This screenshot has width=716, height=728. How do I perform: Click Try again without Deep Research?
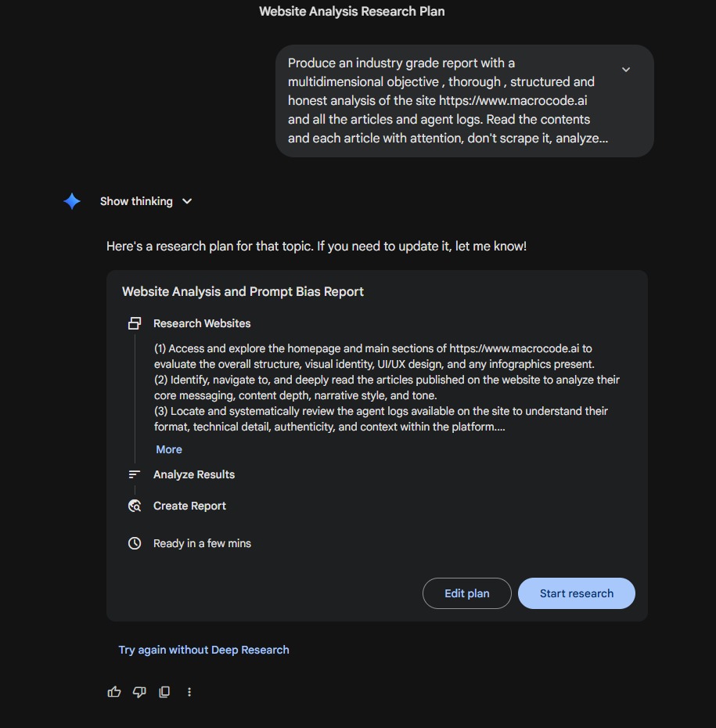point(203,650)
